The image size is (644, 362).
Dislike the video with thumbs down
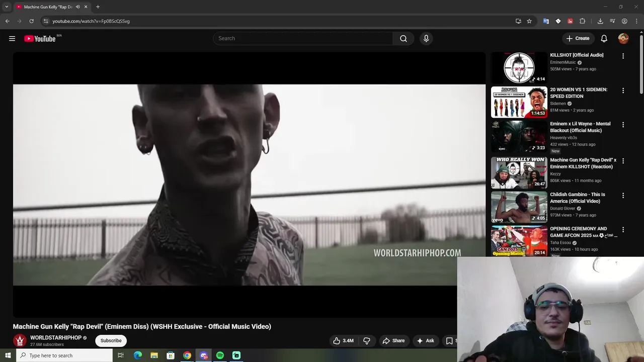367,341
